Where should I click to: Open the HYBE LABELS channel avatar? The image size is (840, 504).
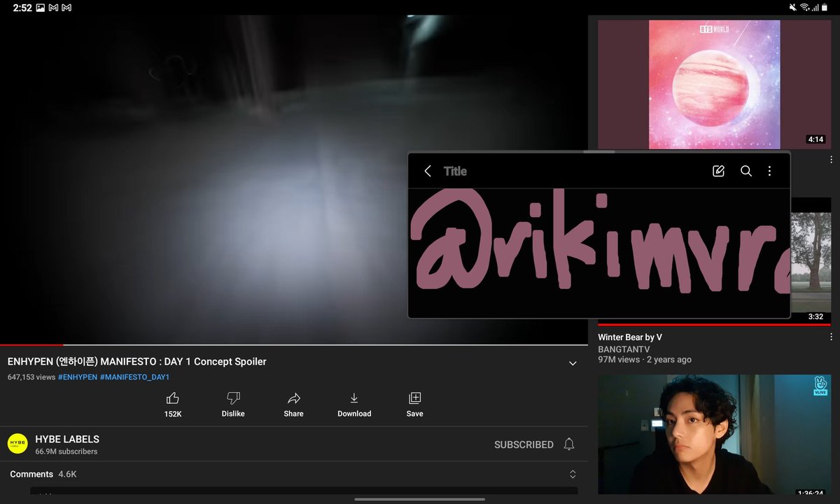coord(17,444)
